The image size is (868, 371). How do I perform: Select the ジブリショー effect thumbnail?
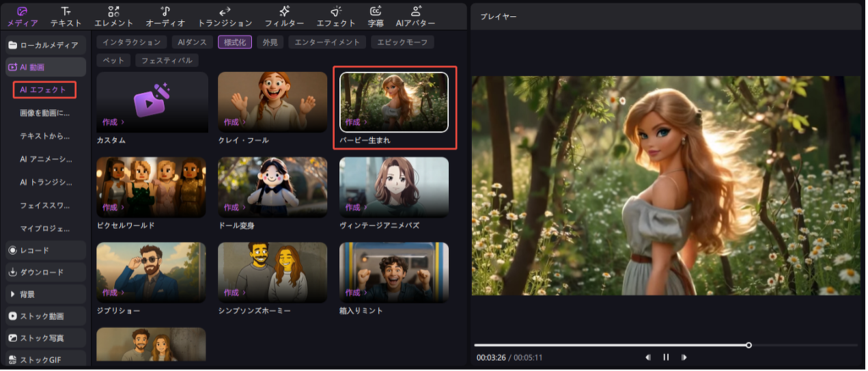(152, 273)
